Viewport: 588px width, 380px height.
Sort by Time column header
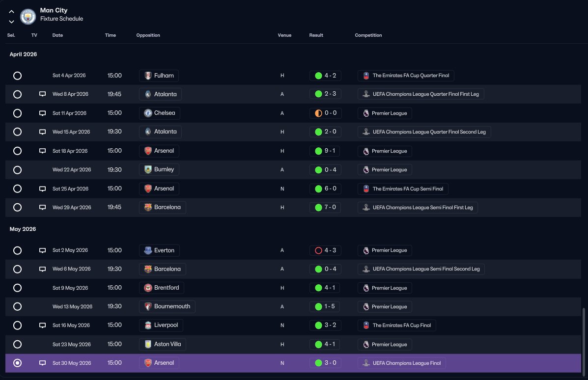click(110, 35)
